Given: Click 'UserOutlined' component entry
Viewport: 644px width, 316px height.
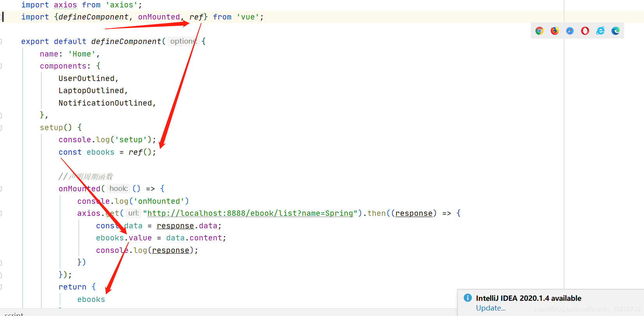Looking at the screenshot, I should [x=87, y=78].
